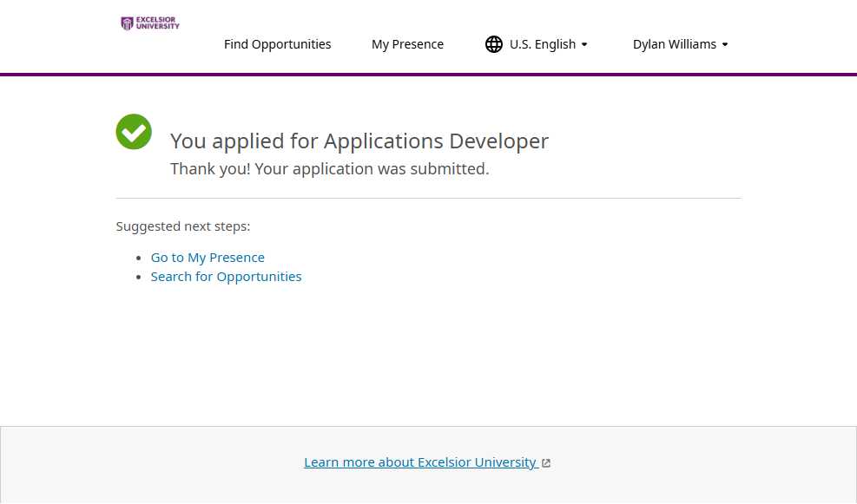Open the U.S. English language selector

coord(542,44)
